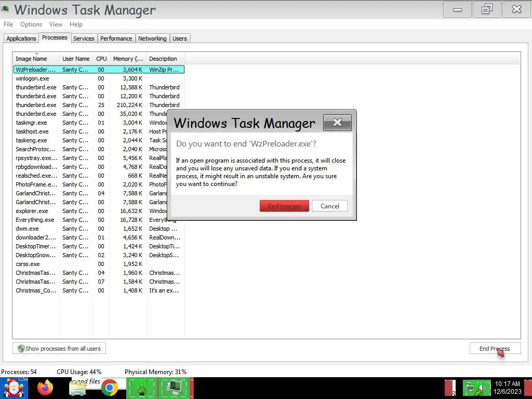Select the rpbgdownload... process row
Screen dimensions: 532x399
pyautogui.click(x=90, y=167)
